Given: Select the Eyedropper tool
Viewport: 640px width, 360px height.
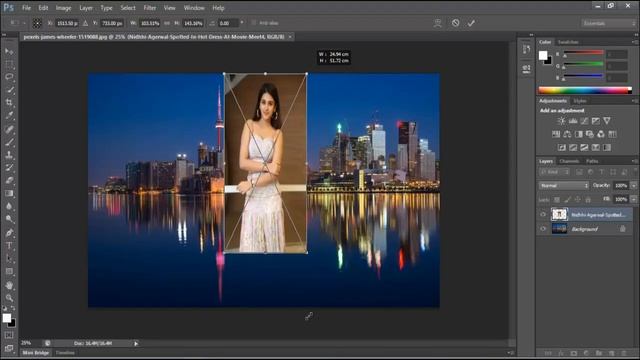Looking at the screenshot, I should coord(9,116).
